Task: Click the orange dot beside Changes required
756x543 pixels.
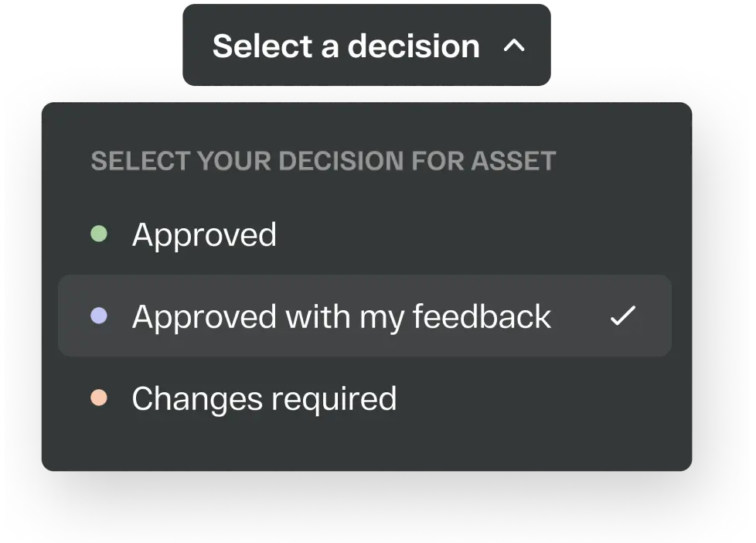Action: point(99,398)
